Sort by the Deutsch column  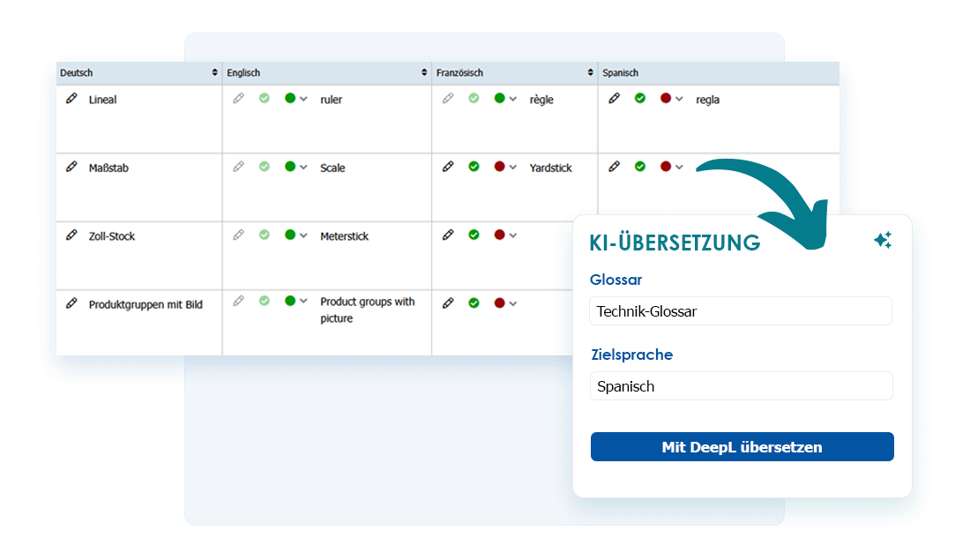(214, 72)
